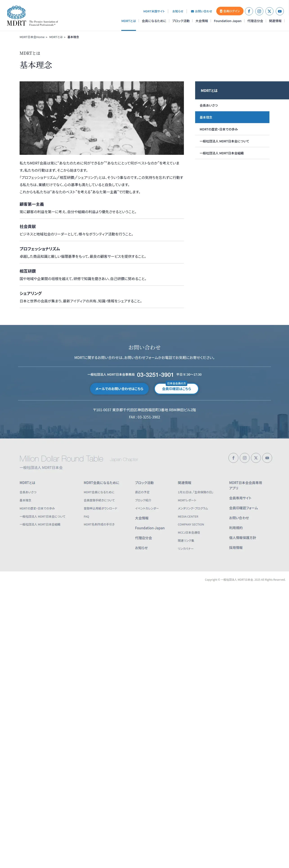The width and height of the screenshot is (289, 868).
Task: Open footer link 基本理念
Action: 25,500
